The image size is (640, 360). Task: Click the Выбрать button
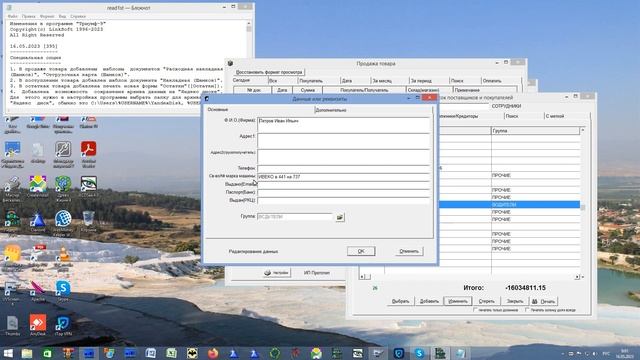pos(400,301)
